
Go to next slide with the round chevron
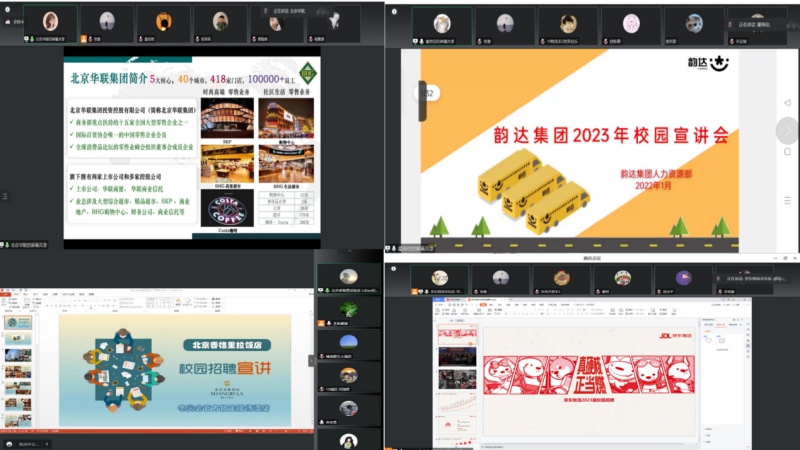(x=787, y=131)
